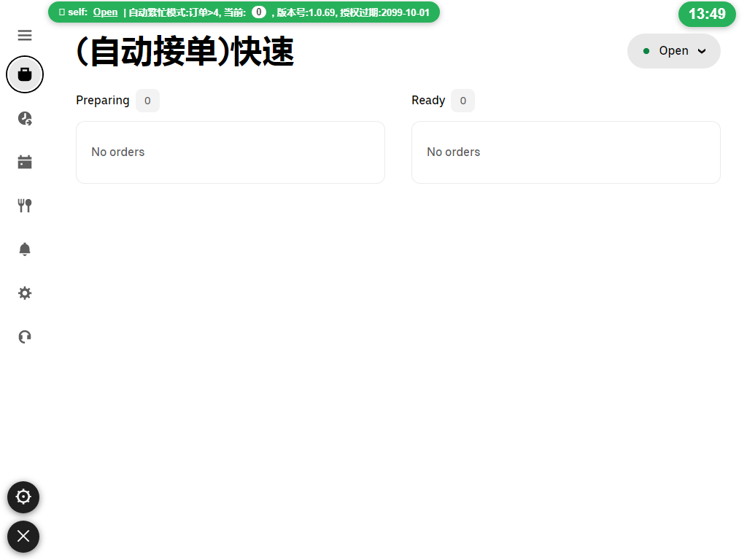Expand the Open store status dropdown

point(673,51)
